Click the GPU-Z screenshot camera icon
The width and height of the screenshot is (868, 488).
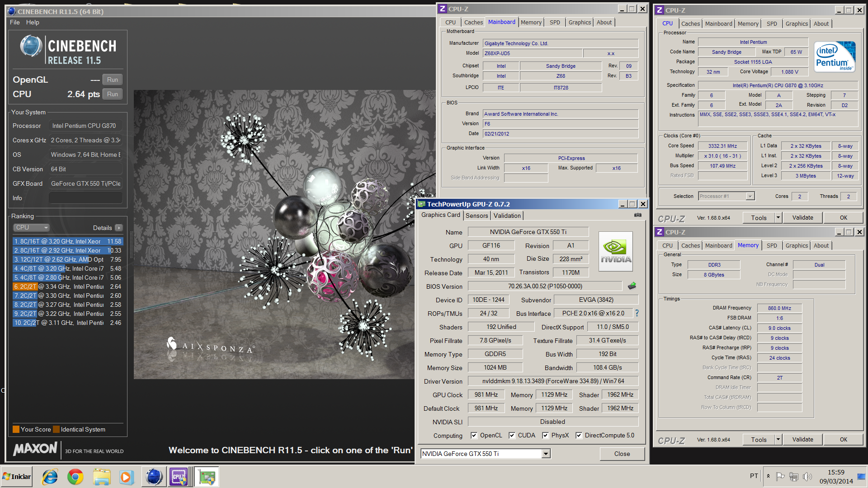click(x=637, y=215)
